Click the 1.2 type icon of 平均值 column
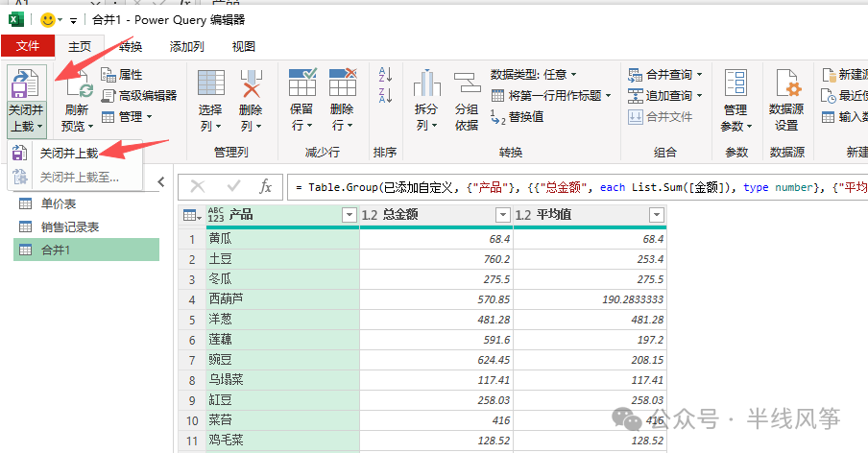Screen dimensions: 868x453 click(x=523, y=215)
